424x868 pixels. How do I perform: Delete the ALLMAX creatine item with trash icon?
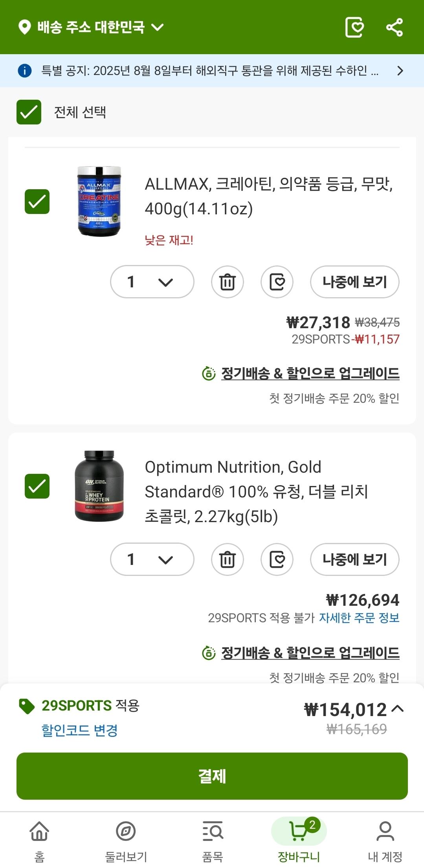[x=227, y=282]
